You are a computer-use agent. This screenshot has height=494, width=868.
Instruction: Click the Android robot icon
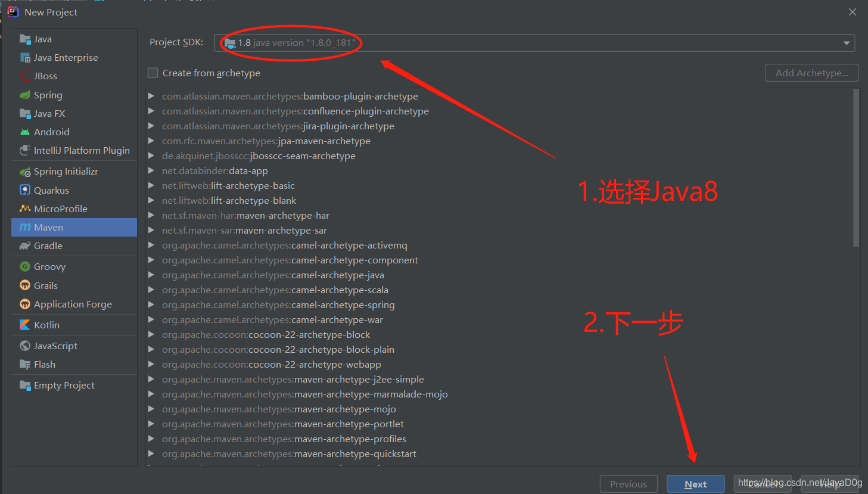pos(25,132)
